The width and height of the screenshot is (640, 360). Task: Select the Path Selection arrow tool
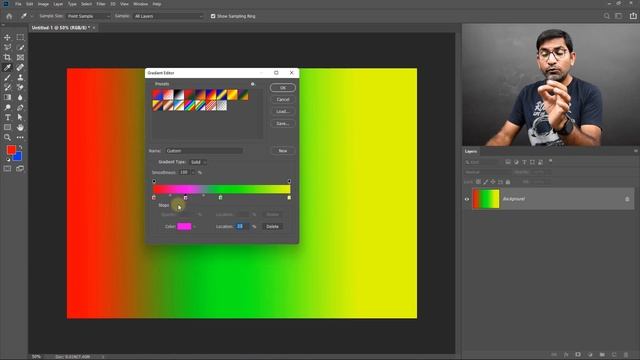click(x=20, y=118)
